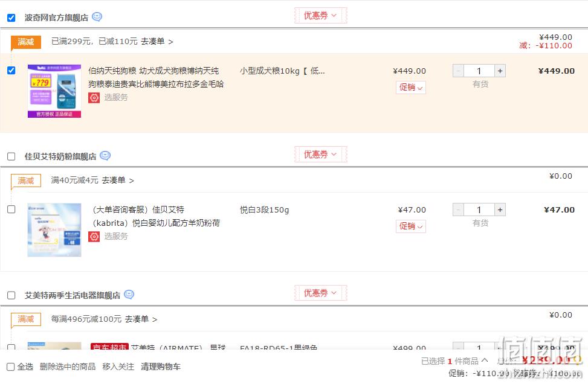Viewport: 588px width, 384px height.
Task: Click 清理购物车 in the bottom bar
Action: point(161,366)
